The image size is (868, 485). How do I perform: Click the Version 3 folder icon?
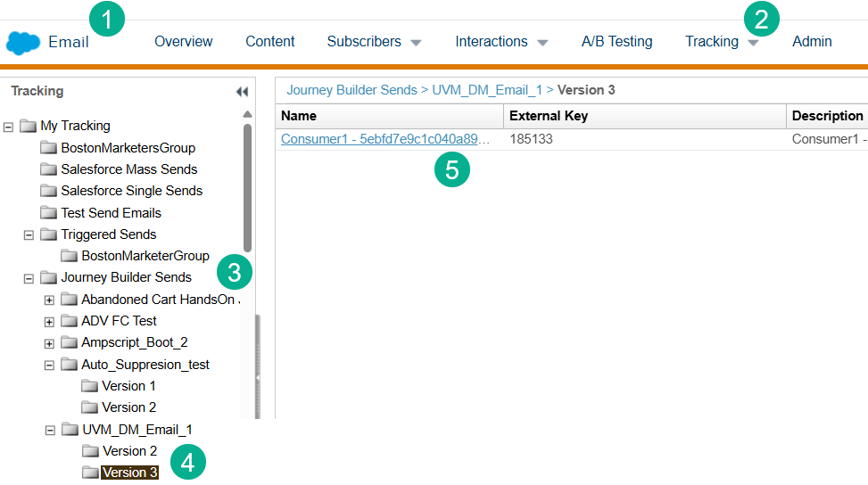tap(90, 473)
